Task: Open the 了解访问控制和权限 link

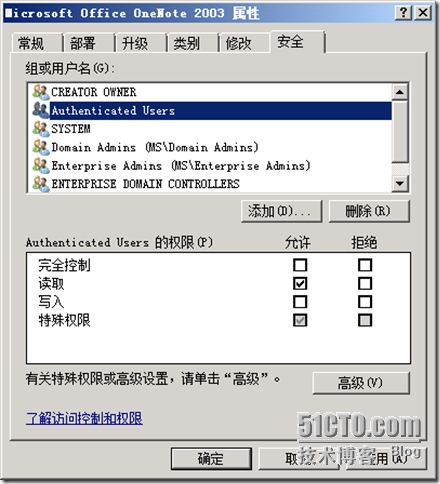Action: 84,418
